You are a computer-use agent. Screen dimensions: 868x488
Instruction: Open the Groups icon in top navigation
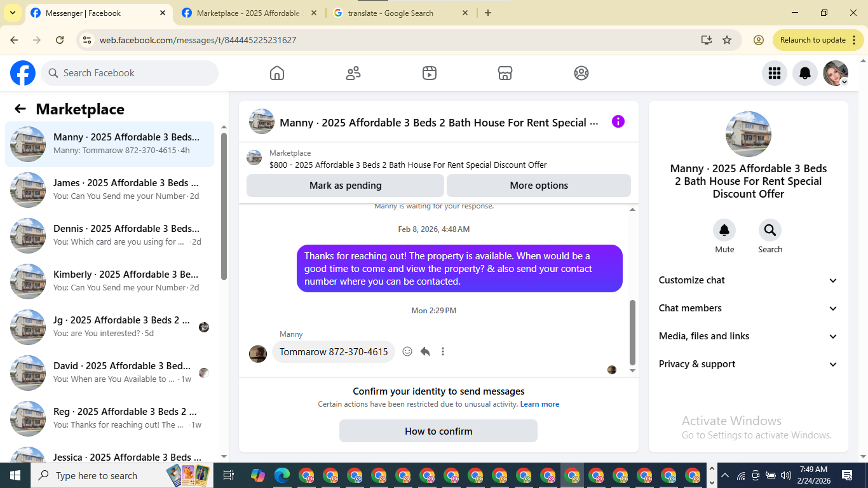click(581, 73)
